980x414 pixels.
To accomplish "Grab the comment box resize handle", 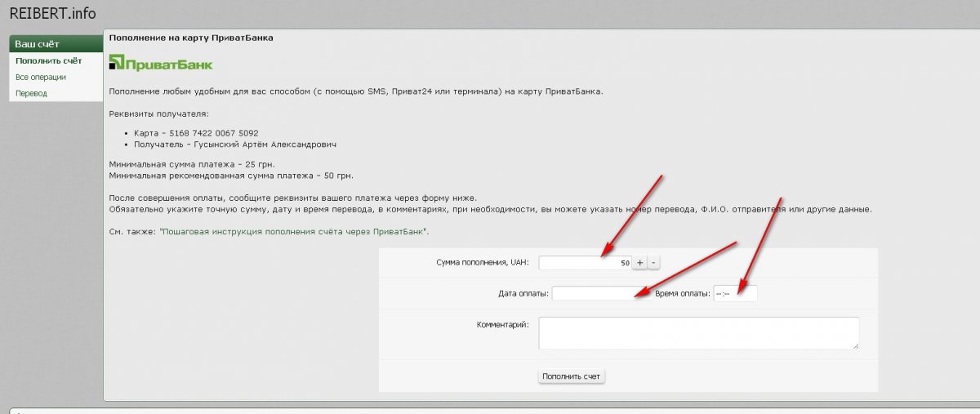I will coord(855,346).
